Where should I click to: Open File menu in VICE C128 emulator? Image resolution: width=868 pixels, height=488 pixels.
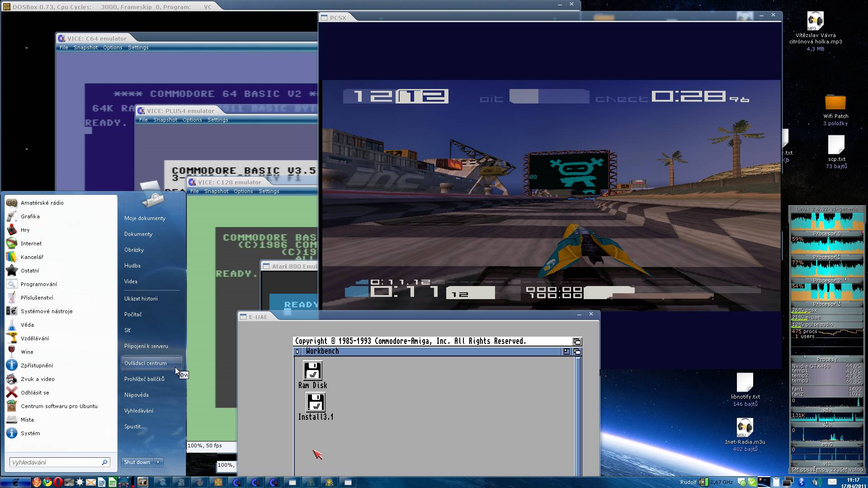pos(194,191)
